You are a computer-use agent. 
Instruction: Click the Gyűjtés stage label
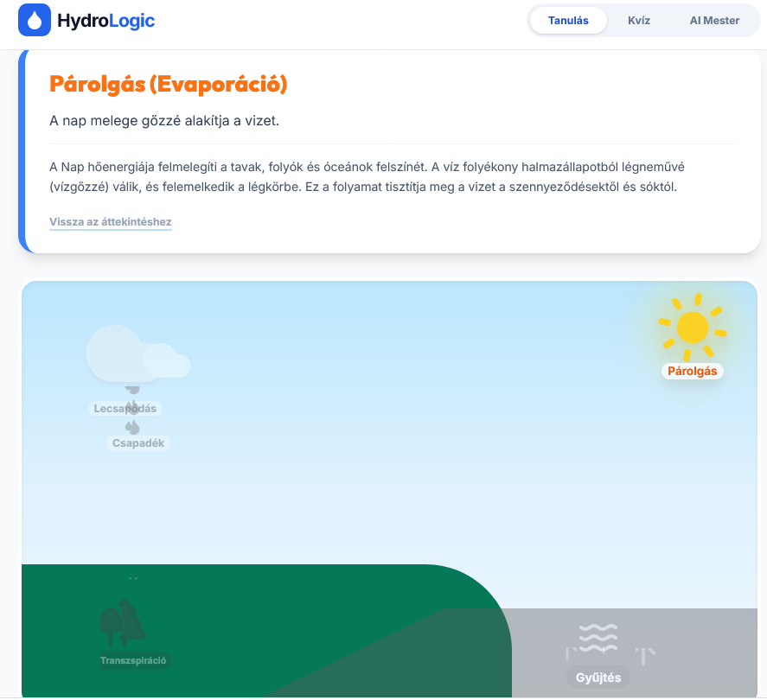click(598, 678)
